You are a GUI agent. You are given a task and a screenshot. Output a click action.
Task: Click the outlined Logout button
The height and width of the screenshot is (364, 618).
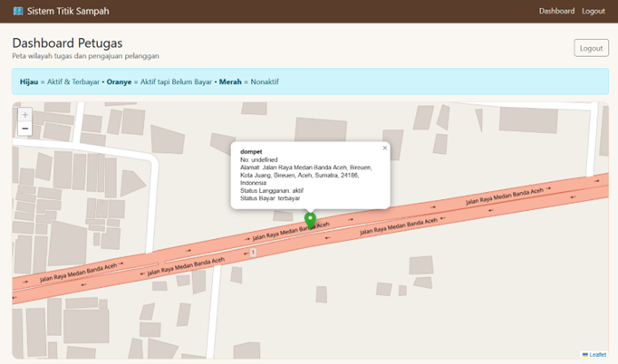tap(591, 48)
